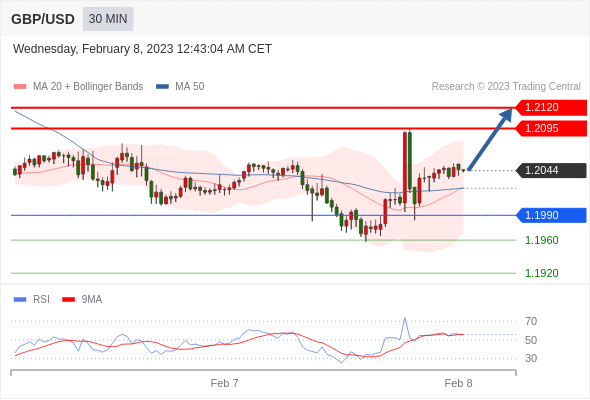Click the RSI spike peak above 70
590x400 pixels.
(405, 319)
